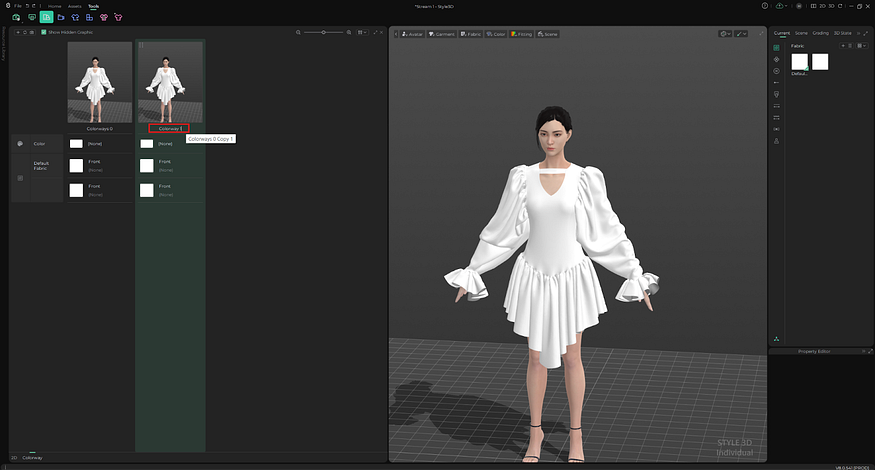Toggle the Garment display button in the 3D view
This screenshot has height=470, width=875.
tap(442, 34)
